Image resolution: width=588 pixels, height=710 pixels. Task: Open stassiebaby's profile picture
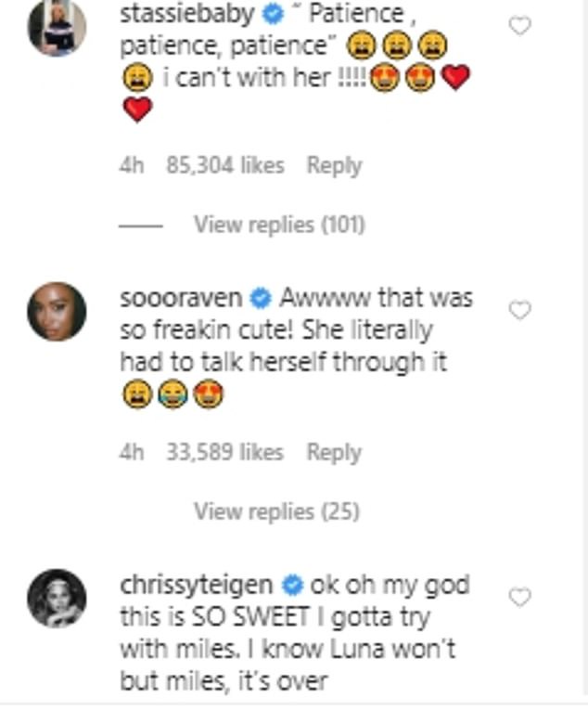tap(57, 29)
